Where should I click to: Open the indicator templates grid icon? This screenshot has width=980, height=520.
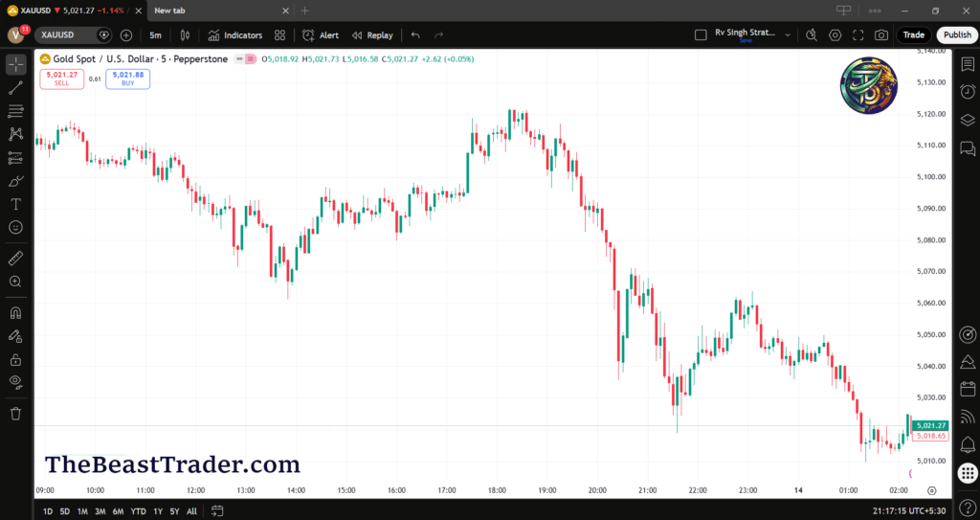[279, 35]
